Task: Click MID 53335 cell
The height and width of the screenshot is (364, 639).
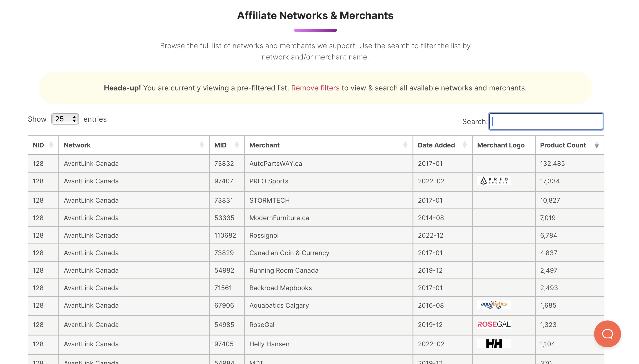Action: coord(226,218)
